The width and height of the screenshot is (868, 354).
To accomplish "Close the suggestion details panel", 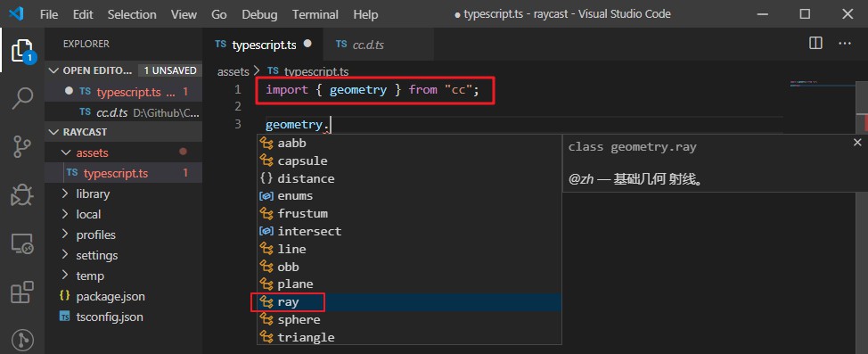I will click(x=857, y=143).
